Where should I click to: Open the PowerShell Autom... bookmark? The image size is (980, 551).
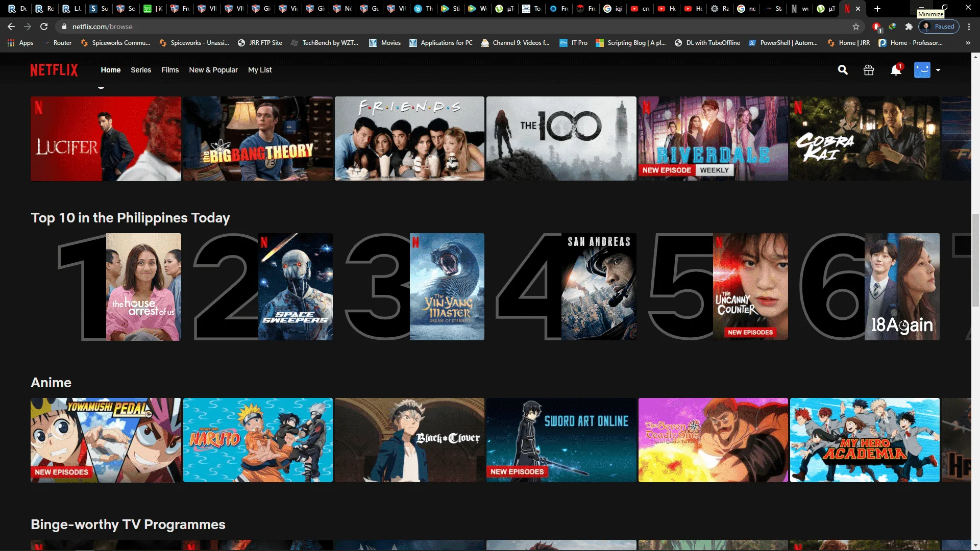(783, 43)
